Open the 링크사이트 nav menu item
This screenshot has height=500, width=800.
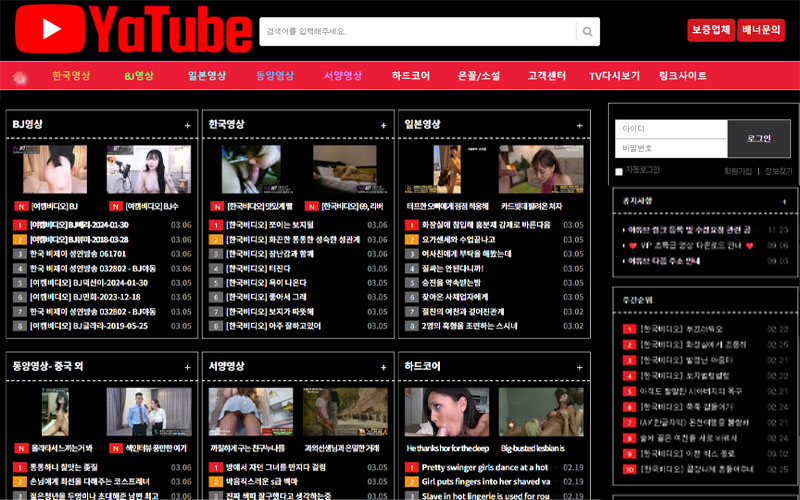click(683, 76)
